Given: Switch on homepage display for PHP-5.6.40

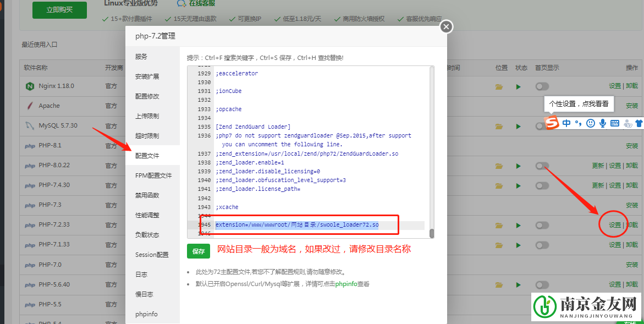Looking at the screenshot, I should [542, 284].
